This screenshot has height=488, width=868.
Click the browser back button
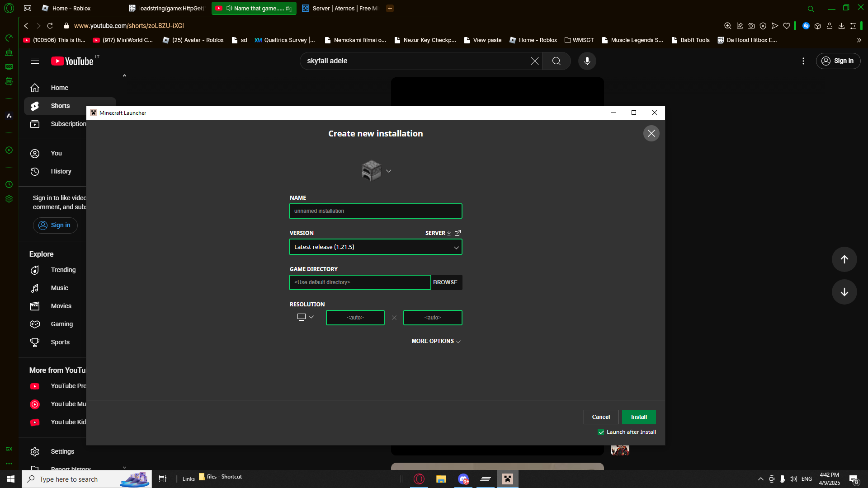[26, 26]
